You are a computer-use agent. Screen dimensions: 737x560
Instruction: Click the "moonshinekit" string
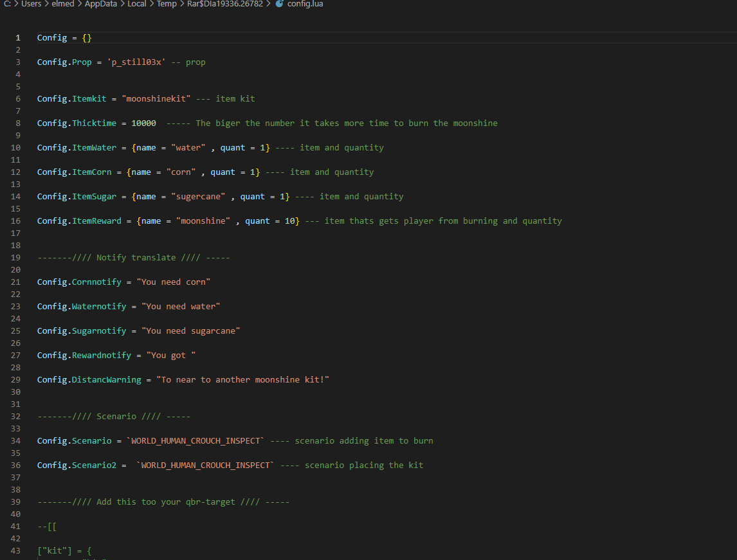[156, 98]
